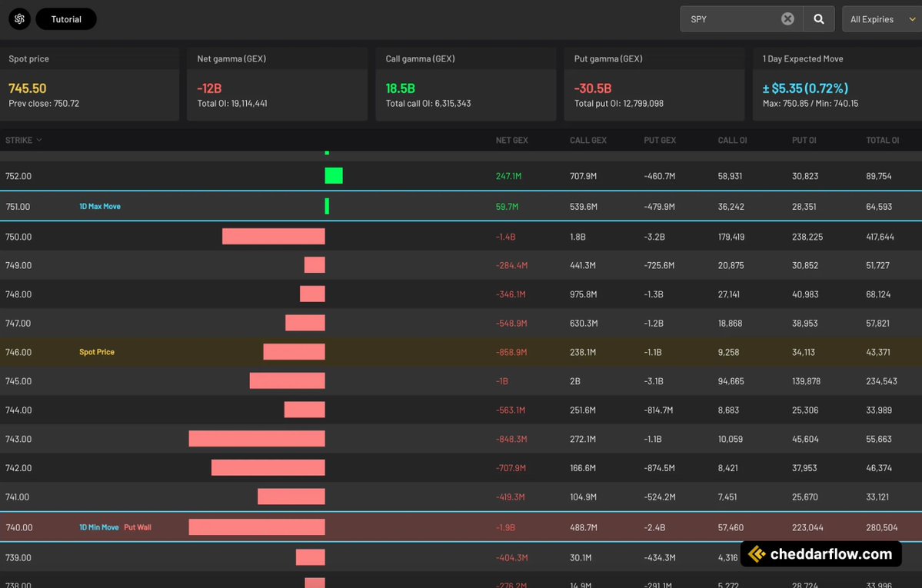Click the 1D Min Move label
Screen dimensions: 922x588
click(98, 527)
